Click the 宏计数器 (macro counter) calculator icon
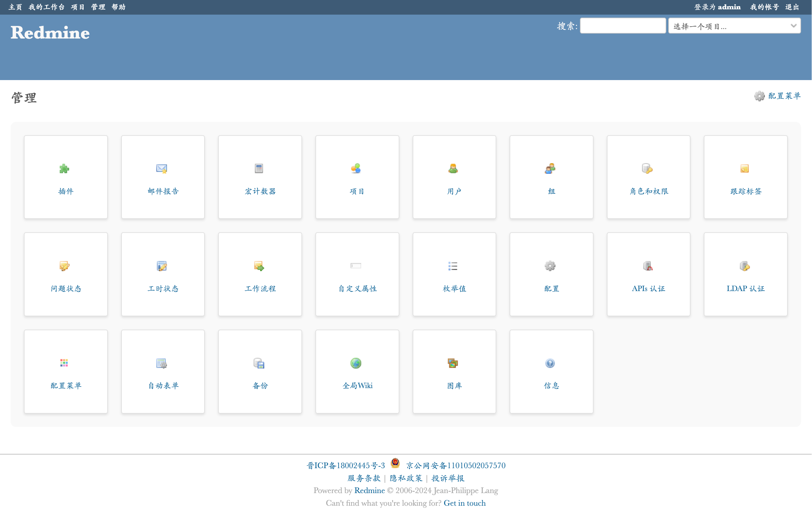 (x=259, y=168)
